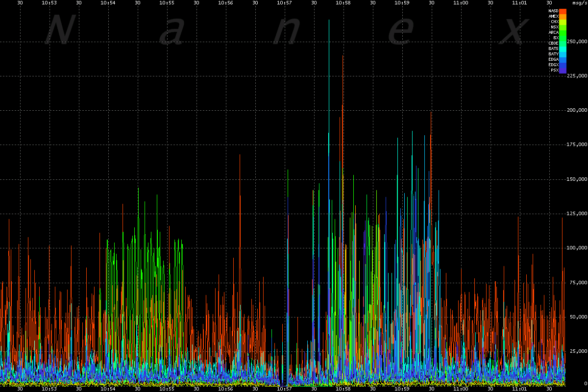Click the CHX legend label
588x392 pixels.
coord(555,22)
